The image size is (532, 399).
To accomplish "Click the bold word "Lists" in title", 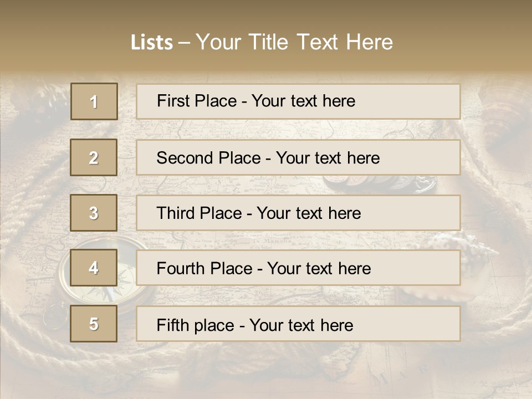I will pos(152,43).
